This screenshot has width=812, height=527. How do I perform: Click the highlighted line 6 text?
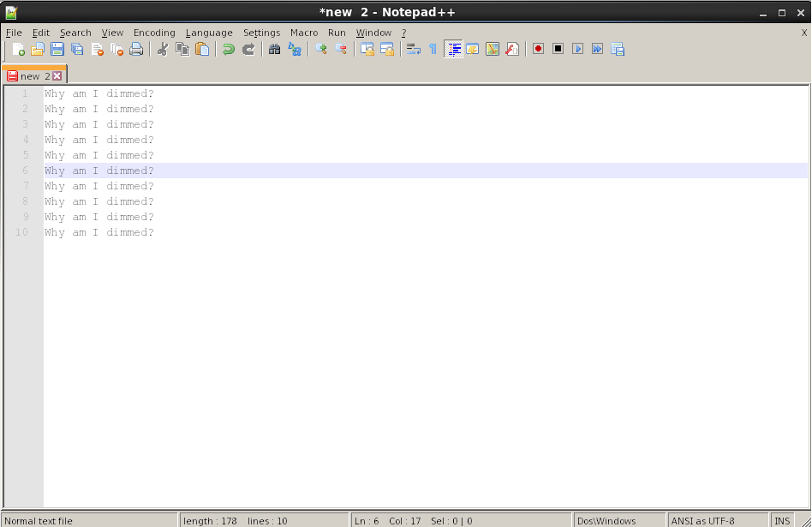(x=99, y=171)
